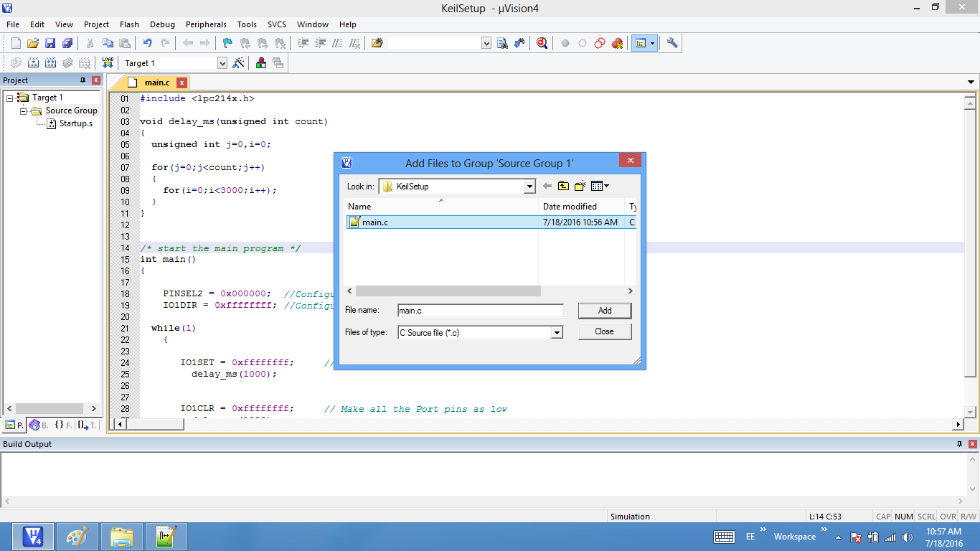Build target files using Build icon
The image size is (980, 551).
point(33,63)
